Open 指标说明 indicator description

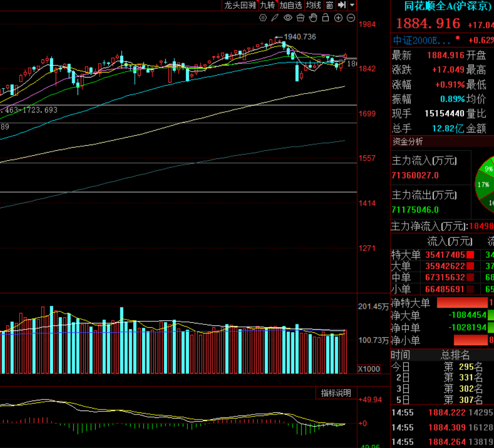[x=336, y=393]
